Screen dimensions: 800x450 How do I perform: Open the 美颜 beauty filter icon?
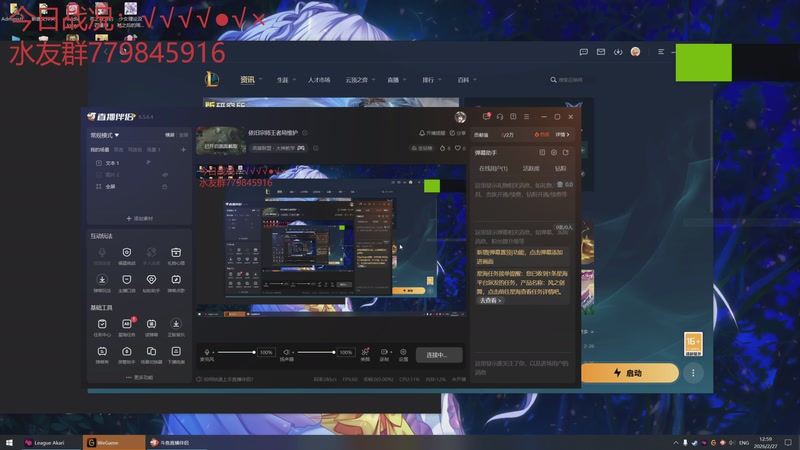pos(365,352)
